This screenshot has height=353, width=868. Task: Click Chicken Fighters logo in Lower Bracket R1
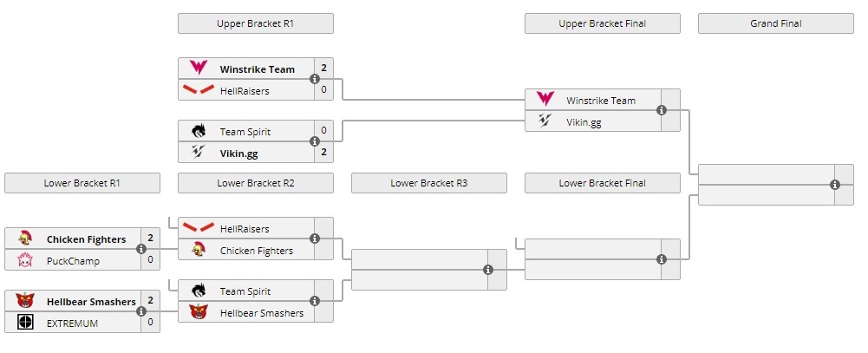point(25,239)
